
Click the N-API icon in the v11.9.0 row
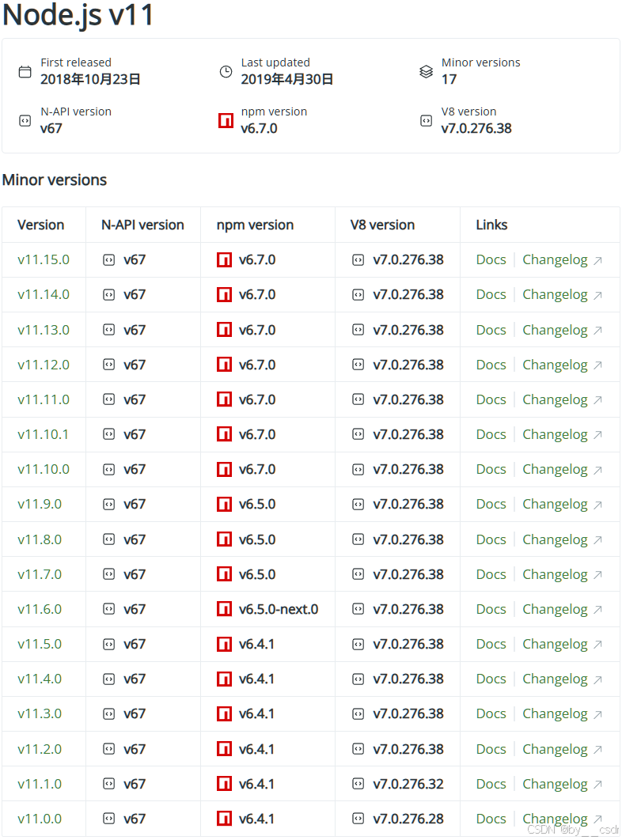click(109, 504)
